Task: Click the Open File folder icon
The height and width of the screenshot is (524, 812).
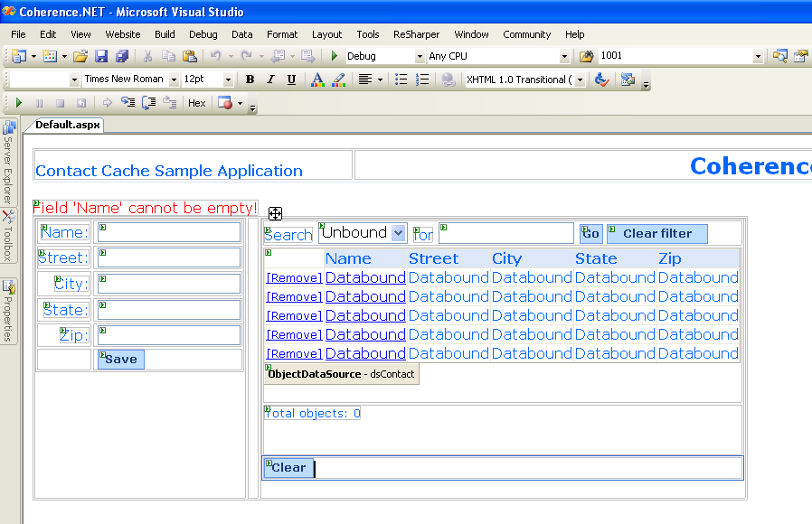Action: (80, 56)
